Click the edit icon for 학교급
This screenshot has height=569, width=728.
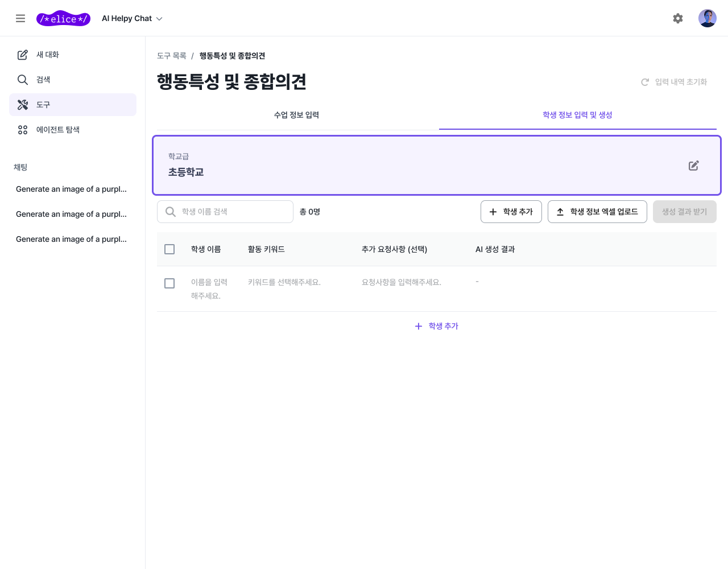(x=693, y=166)
